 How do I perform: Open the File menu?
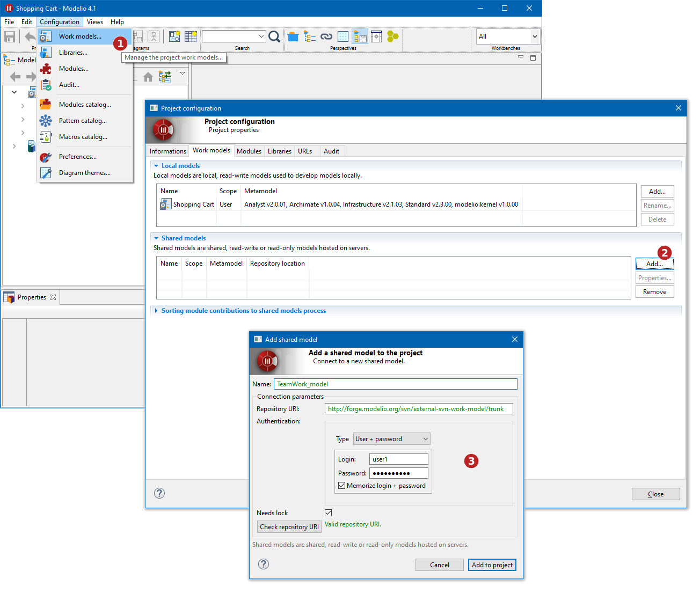tap(9, 22)
